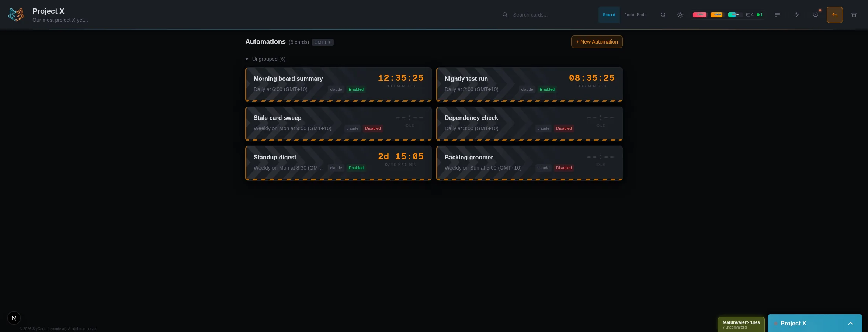Open the lightning bolt quick actions icon
This screenshot has height=332, width=868.
[796, 15]
